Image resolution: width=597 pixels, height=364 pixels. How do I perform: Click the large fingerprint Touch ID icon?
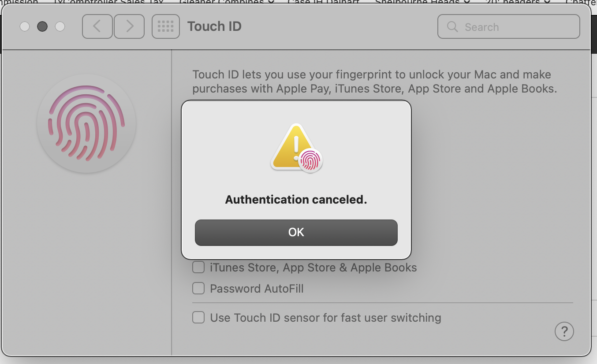click(x=86, y=123)
